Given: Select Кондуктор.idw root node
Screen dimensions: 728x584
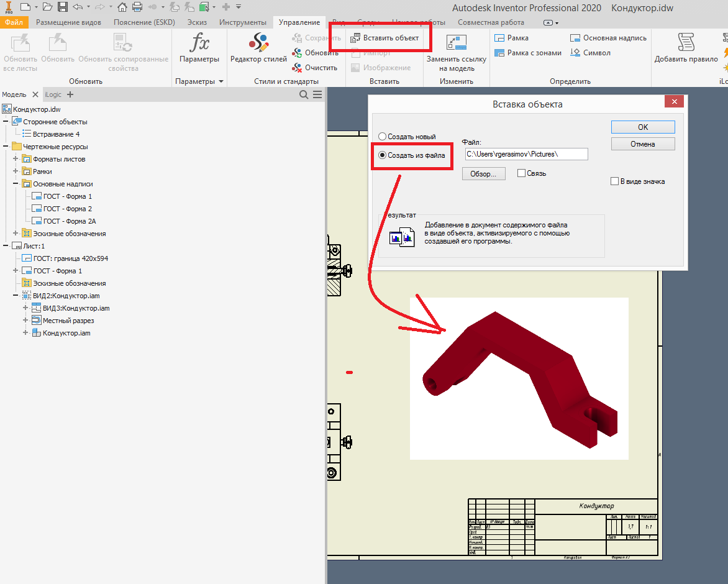Looking at the screenshot, I should point(32,109).
